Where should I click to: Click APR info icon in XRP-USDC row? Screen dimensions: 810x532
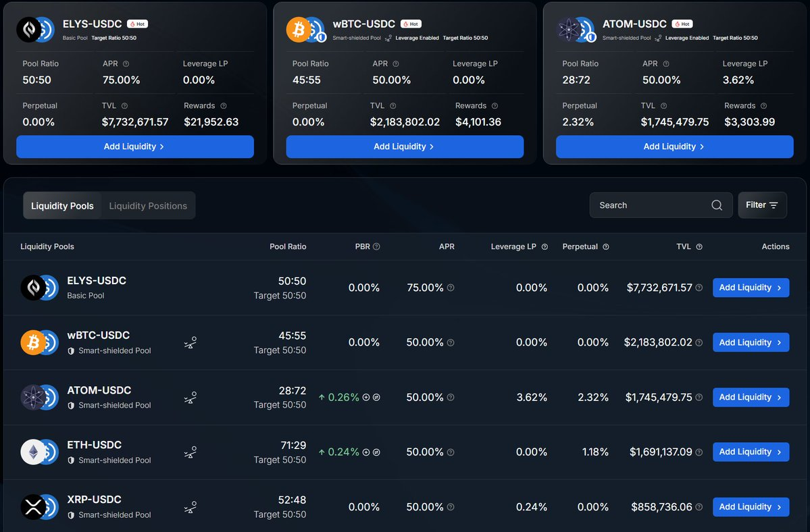(x=451, y=507)
